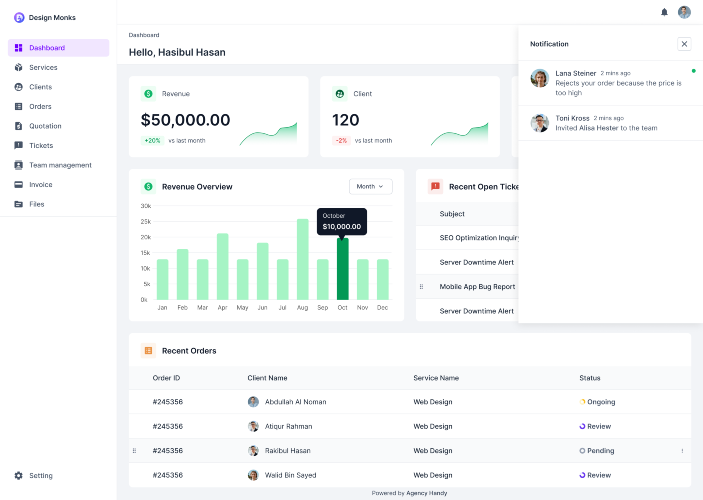
Task: Click the Client Name column header
Action: point(267,378)
